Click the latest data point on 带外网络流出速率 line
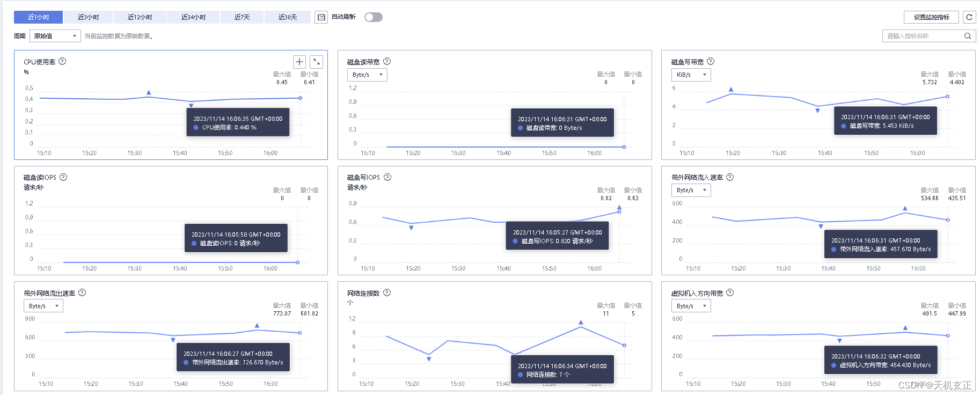 coord(300,333)
